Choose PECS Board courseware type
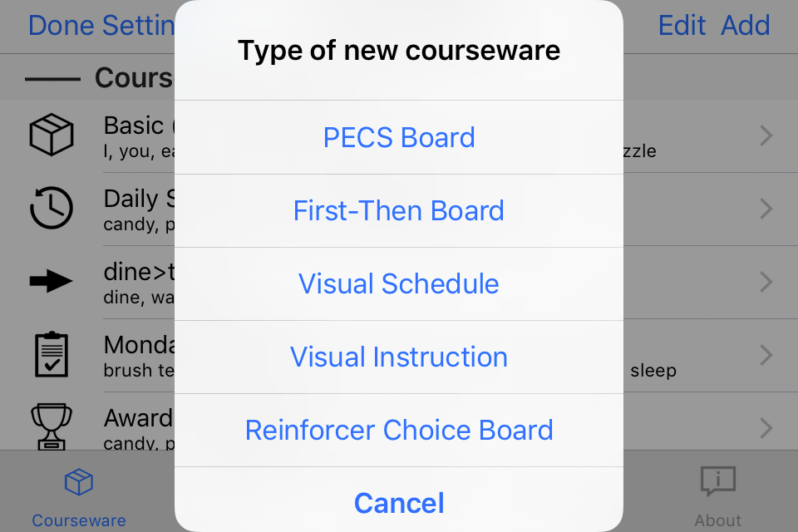Image resolution: width=798 pixels, height=532 pixels. coord(399,137)
